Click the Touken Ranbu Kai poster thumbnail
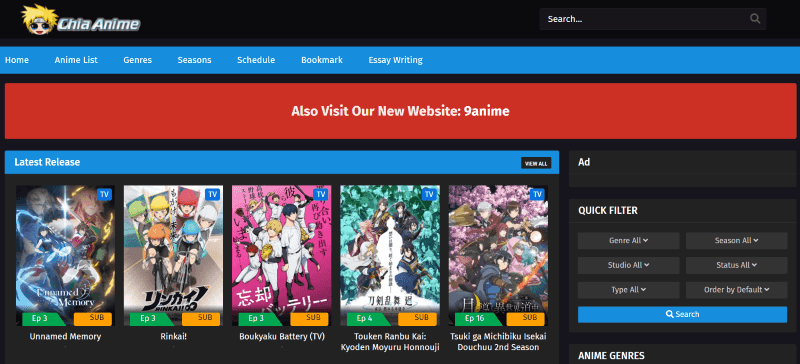The image size is (800, 364). pyautogui.click(x=390, y=255)
